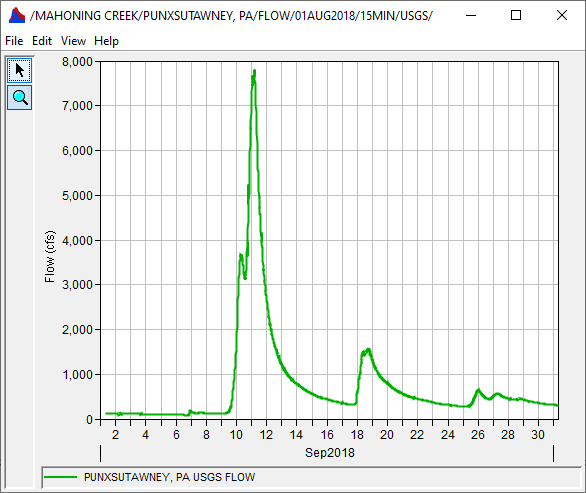Click the x-axis tick label 26

(478, 435)
